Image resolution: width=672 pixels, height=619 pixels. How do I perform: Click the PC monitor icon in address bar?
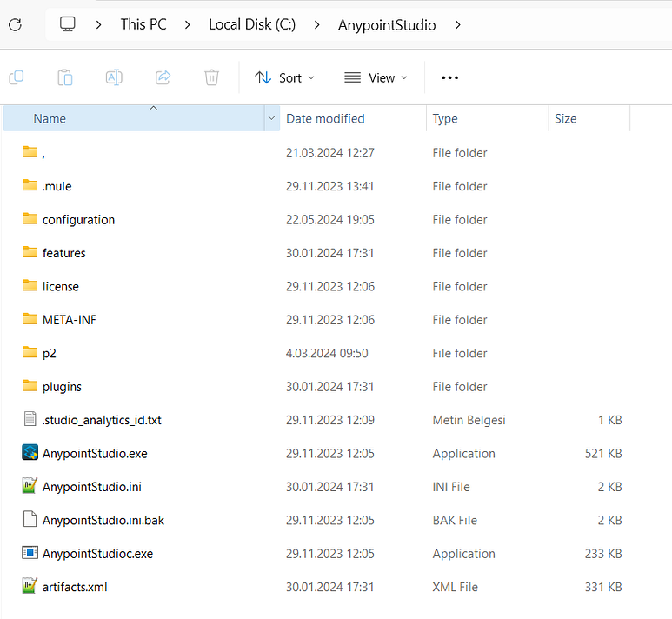(67, 24)
